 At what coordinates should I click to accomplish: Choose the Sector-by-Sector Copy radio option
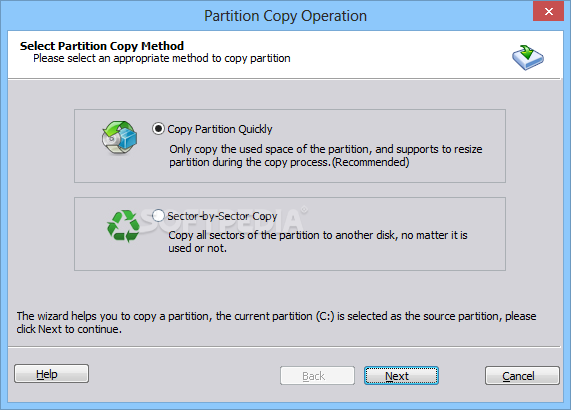tap(158, 216)
